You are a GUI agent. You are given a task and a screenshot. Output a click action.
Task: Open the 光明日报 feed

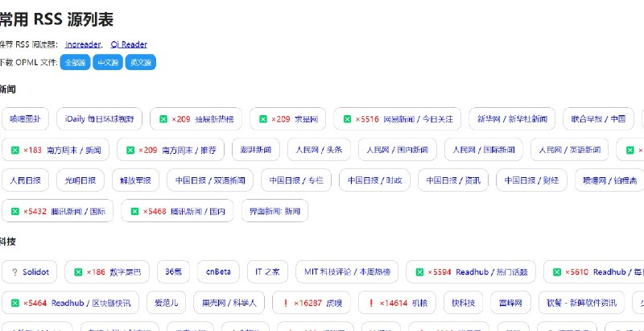tap(80, 180)
